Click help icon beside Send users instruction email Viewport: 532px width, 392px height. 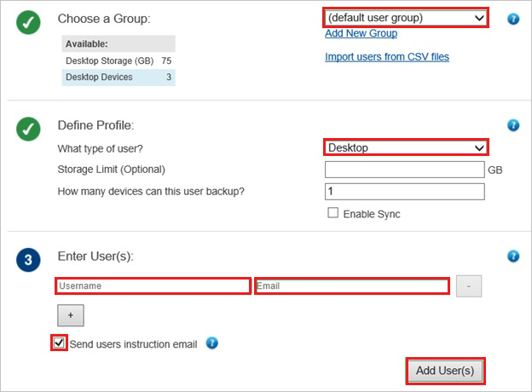pyautogui.click(x=212, y=343)
